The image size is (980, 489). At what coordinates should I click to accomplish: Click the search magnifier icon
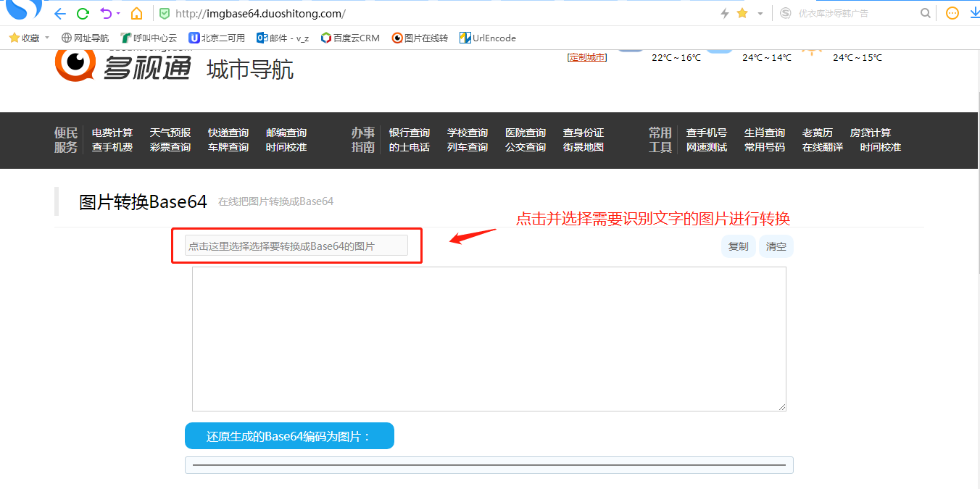[x=926, y=13]
